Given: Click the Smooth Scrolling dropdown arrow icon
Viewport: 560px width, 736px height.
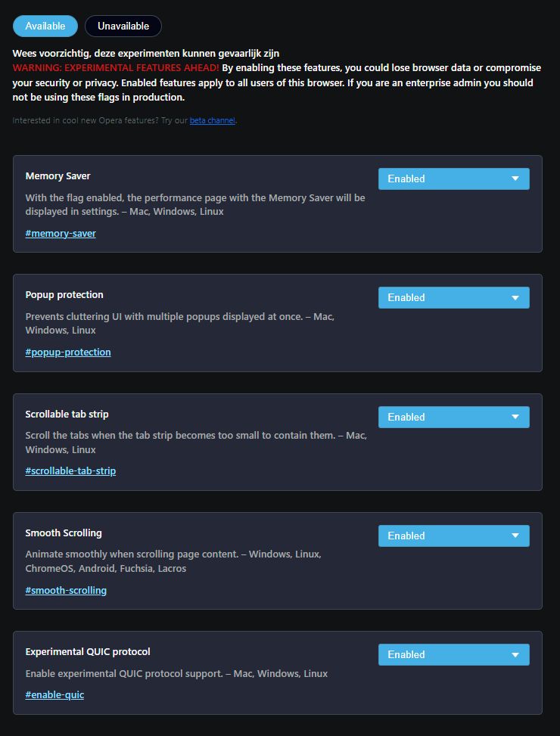Looking at the screenshot, I should (x=515, y=536).
